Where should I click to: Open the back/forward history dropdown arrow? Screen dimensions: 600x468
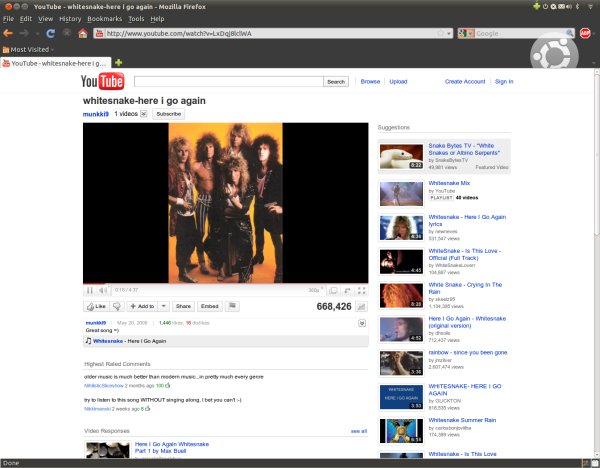[x=37, y=34]
